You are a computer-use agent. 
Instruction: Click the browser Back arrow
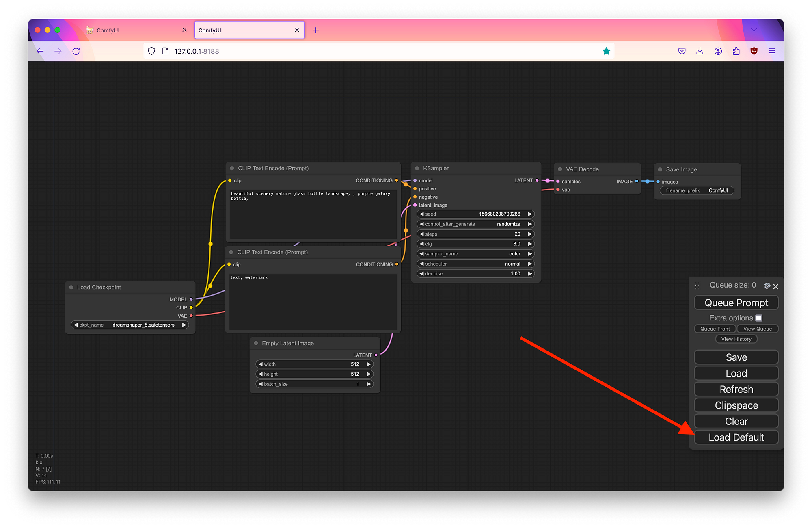pyautogui.click(x=40, y=51)
